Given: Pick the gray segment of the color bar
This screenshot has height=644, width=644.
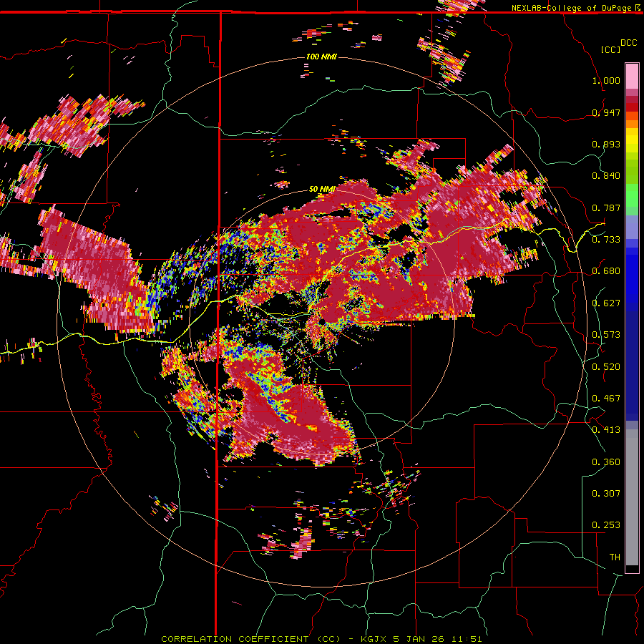Looking at the screenshot, I should 632,497.
